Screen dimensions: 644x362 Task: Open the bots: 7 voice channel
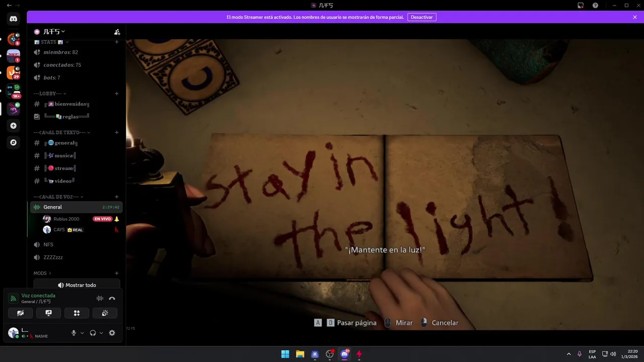coord(75,77)
